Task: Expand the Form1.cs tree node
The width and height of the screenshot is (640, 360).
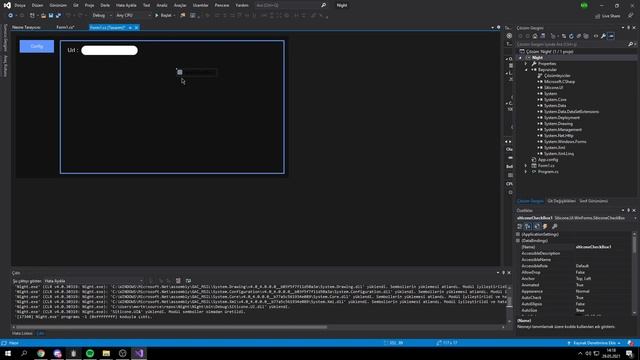Action: click(526, 166)
